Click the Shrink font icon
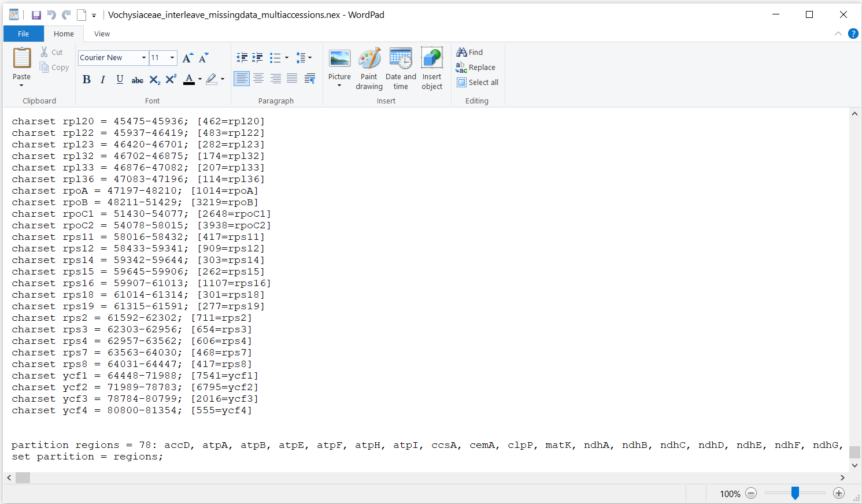 coord(204,58)
